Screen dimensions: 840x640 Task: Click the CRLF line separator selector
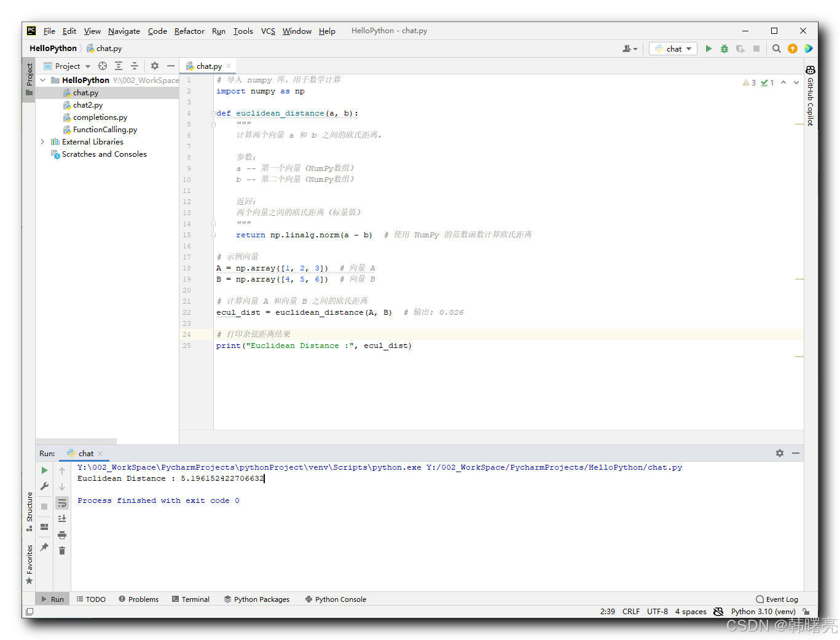631,612
